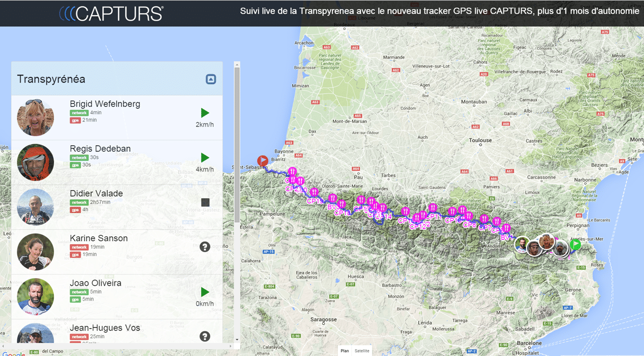The image size is (644, 356).
Task: Open the Jean-Hugues Vos name entry
Action: pyautogui.click(x=105, y=328)
